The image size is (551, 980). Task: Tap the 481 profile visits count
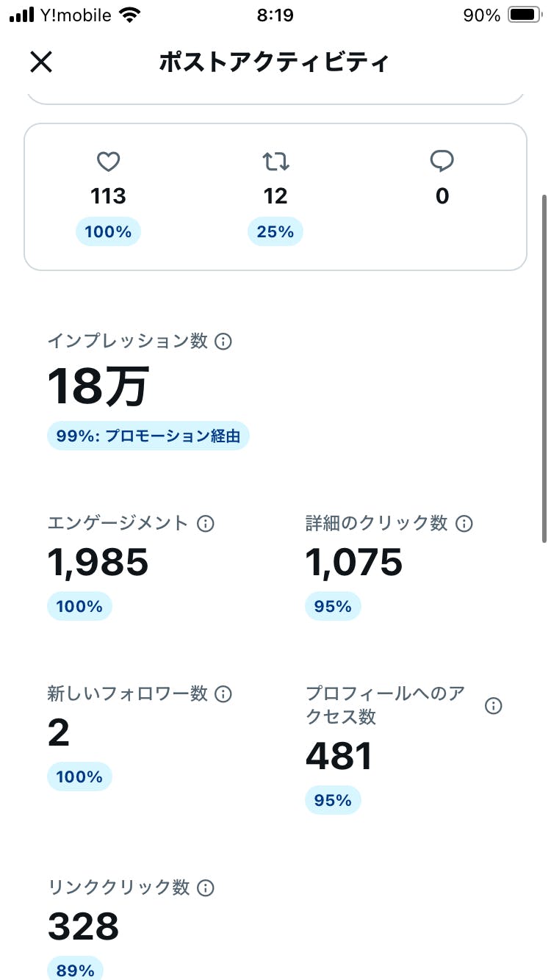tap(339, 757)
